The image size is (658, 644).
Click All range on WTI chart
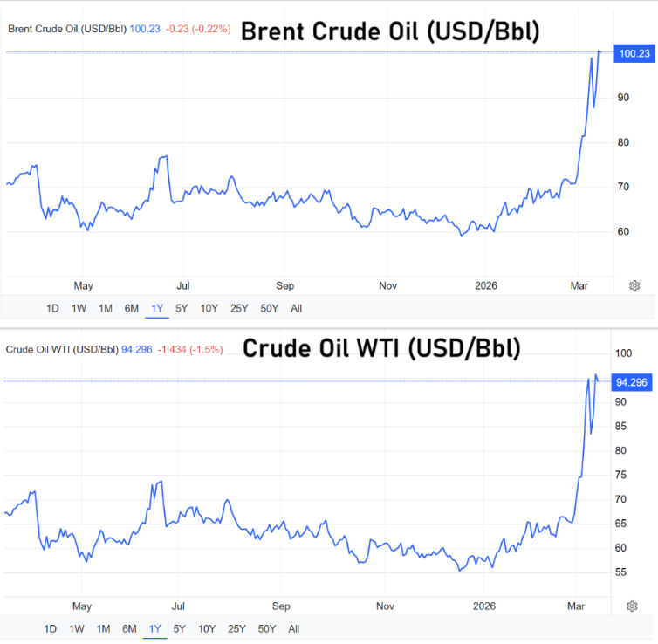[x=293, y=628]
